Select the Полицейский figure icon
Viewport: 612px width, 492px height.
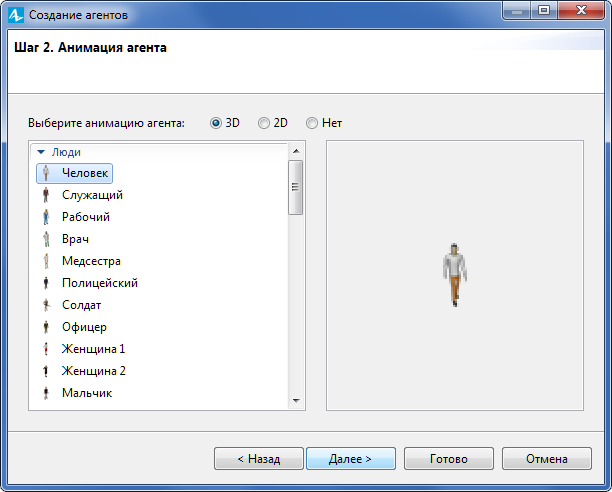46,283
